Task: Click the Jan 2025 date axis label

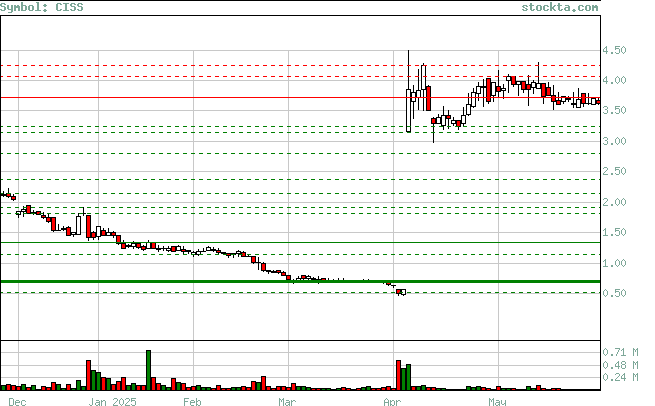Action: point(112,402)
